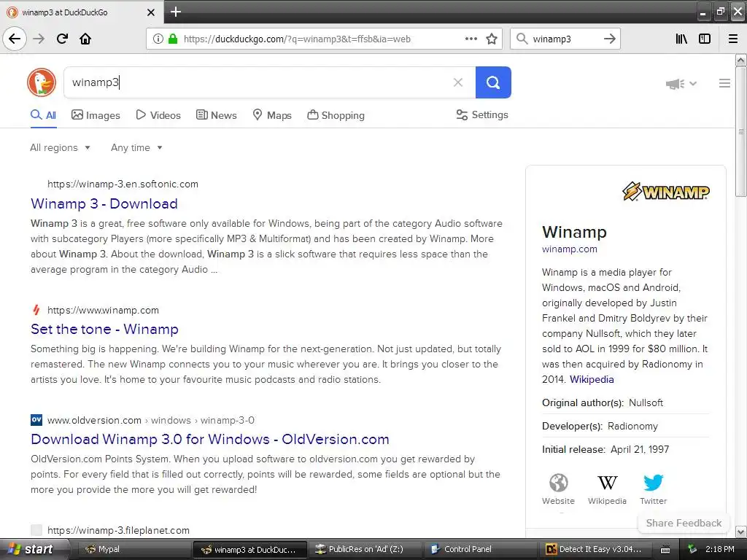Show site information icon in address bar

click(158, 39)
